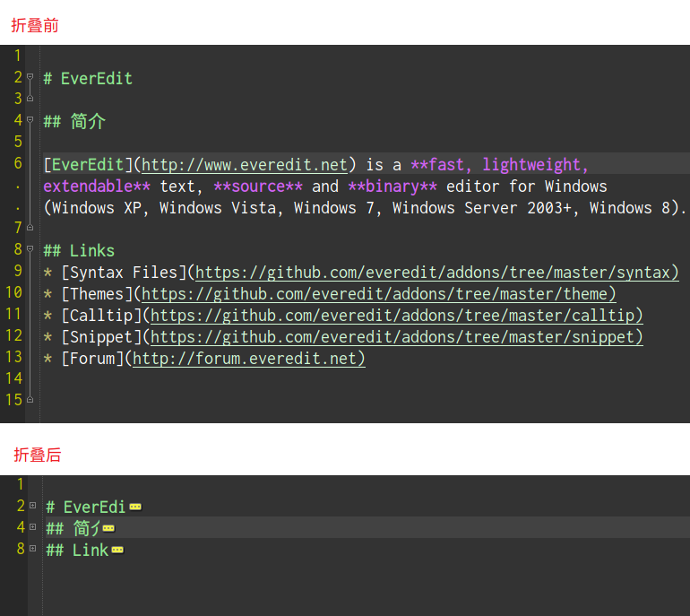Image resolution: width=690 pixels, height=616 pixels.
Task: Click the bold word '**source**'
Action: pyautogui.click(x=258, y=187)
